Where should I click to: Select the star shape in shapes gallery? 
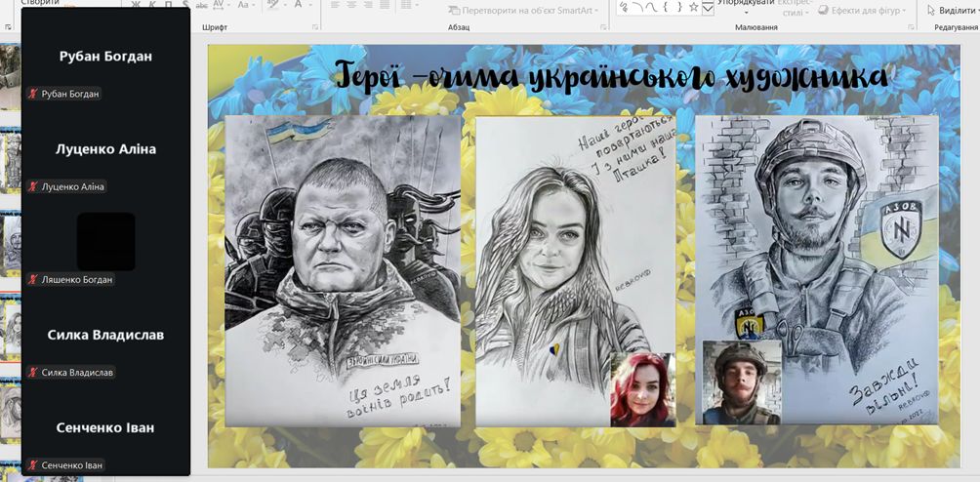coord(693,7)
